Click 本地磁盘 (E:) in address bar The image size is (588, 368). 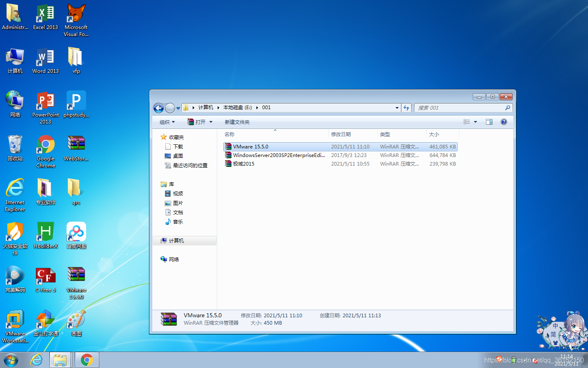[x=237, y=108]
